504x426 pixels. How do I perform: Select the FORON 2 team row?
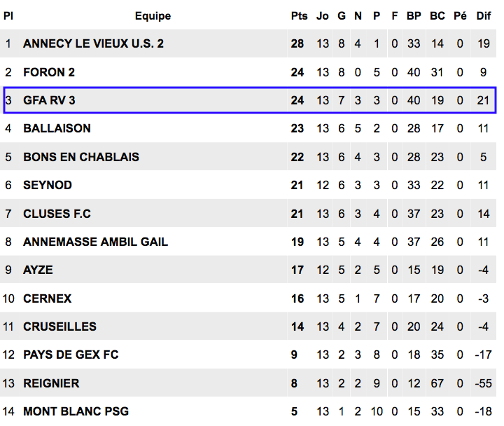pos(248,72)
